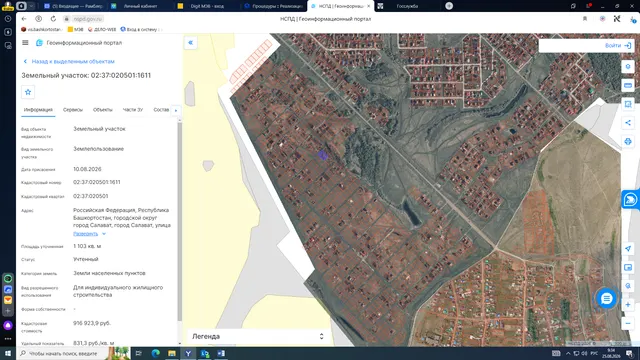
Task: Open the Digit МЭВ - вход browser tab
Action: [x=207, y=6]
